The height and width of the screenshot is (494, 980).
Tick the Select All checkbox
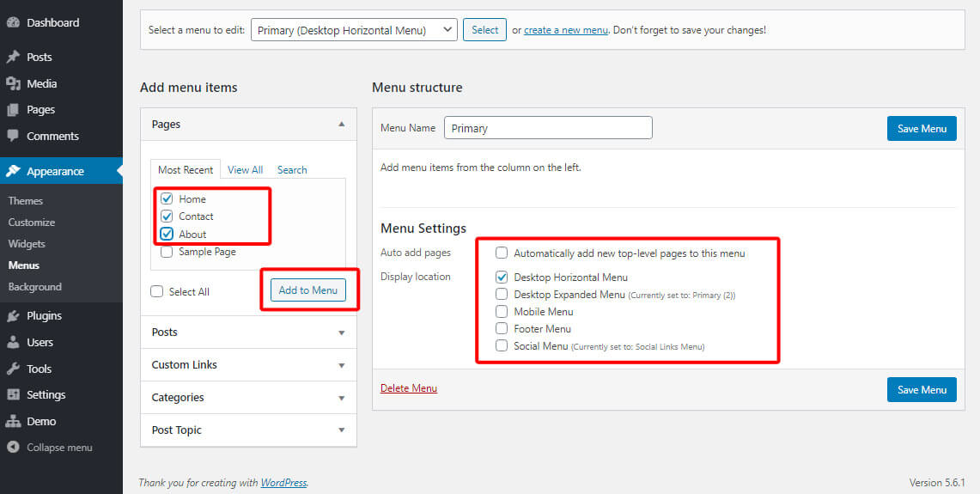(157, 291)
